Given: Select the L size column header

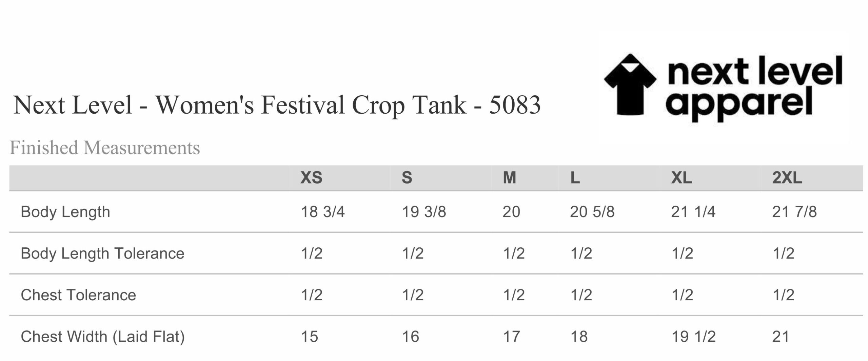Looking at the screenshot, I should click(575, 178).
